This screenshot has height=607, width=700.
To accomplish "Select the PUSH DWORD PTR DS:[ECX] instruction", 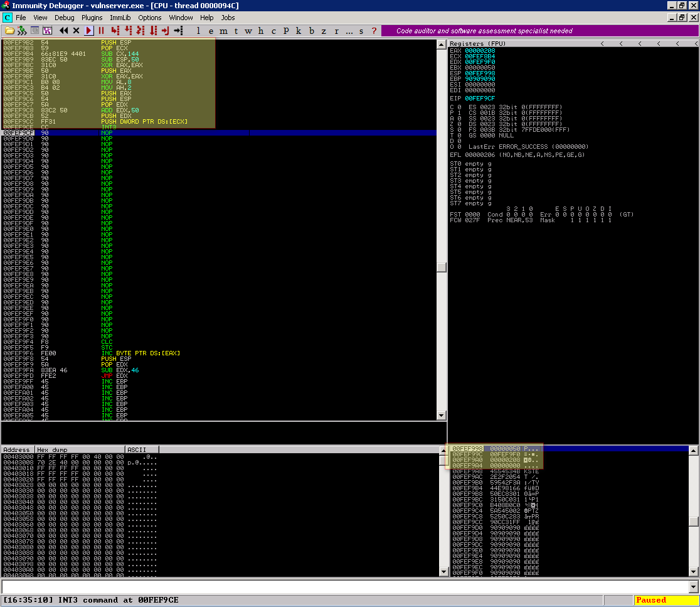I will pyautogui.click(x=219, y=122).
